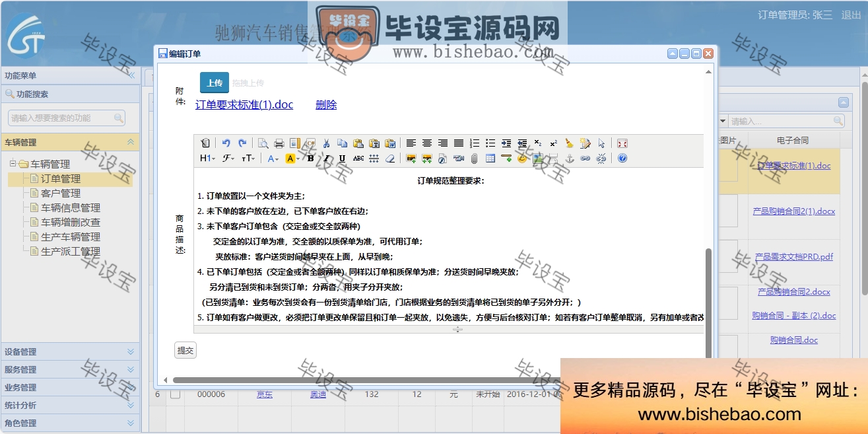Insert an emoticon from the toolbar
The height and width of the screenshot is (434, 868).
[522, 159]
